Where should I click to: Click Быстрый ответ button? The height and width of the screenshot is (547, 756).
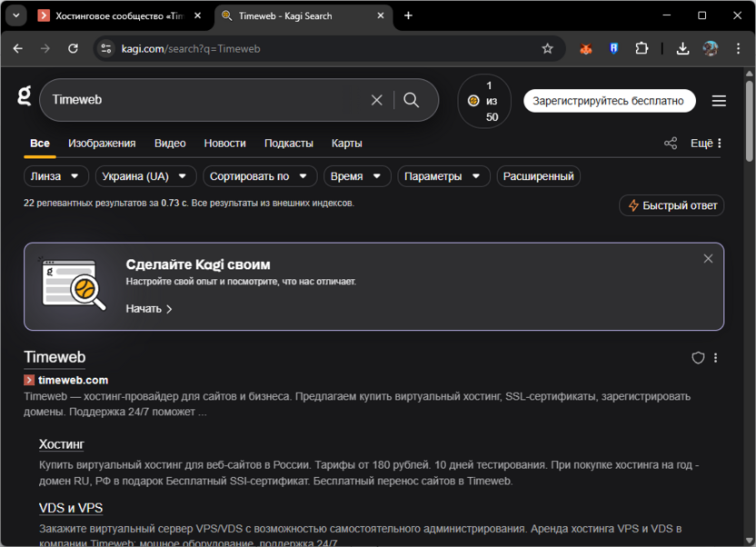pyautogui.click(x=671, y=205)
